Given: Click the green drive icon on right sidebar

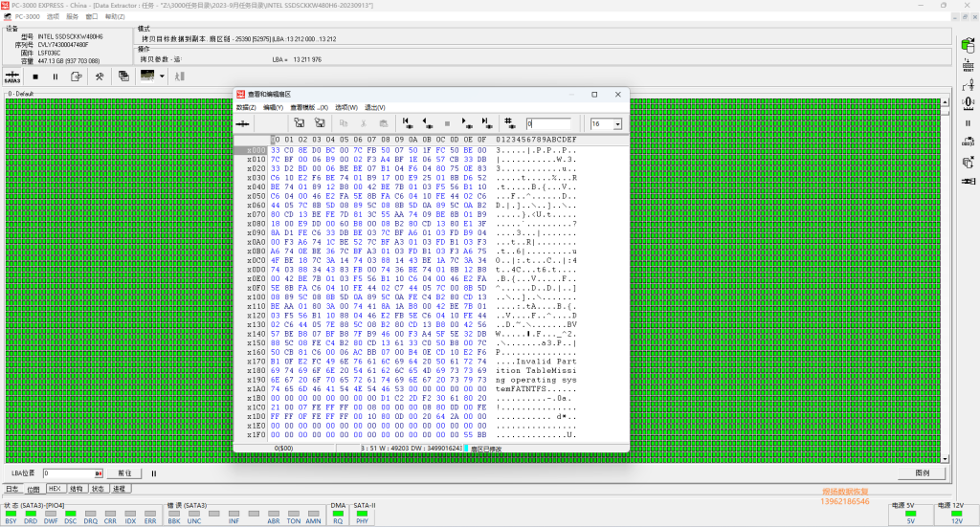Looking at the screenshot, I should coord(969,45).
